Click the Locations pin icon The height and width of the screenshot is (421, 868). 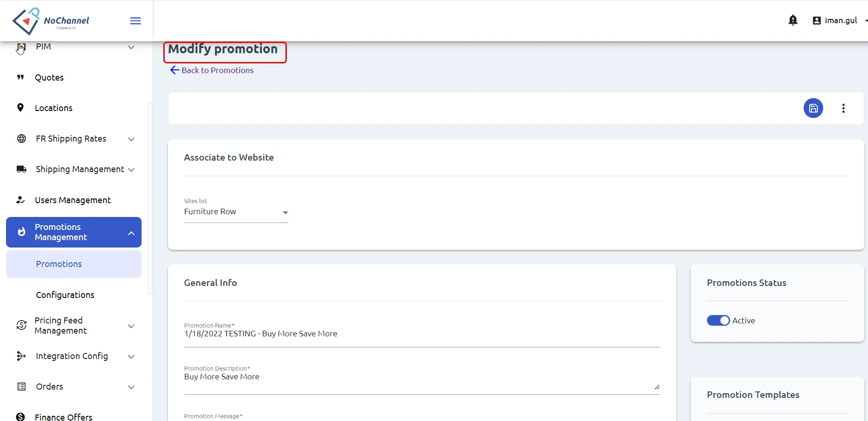(x=20, y=108)
